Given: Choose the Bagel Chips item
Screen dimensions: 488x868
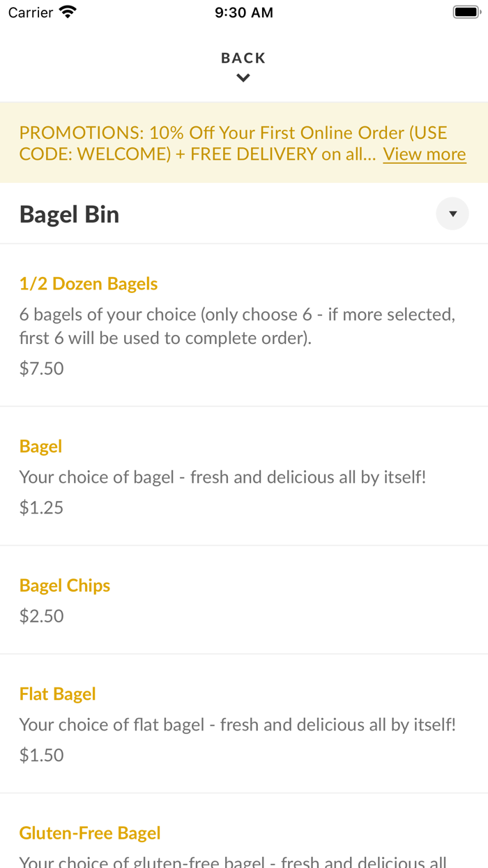Looking at the screenshot, I should coord(65,585).
